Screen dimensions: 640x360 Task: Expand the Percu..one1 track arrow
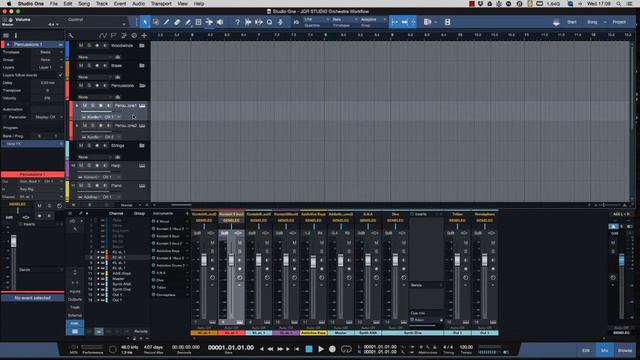coord(77,106)
